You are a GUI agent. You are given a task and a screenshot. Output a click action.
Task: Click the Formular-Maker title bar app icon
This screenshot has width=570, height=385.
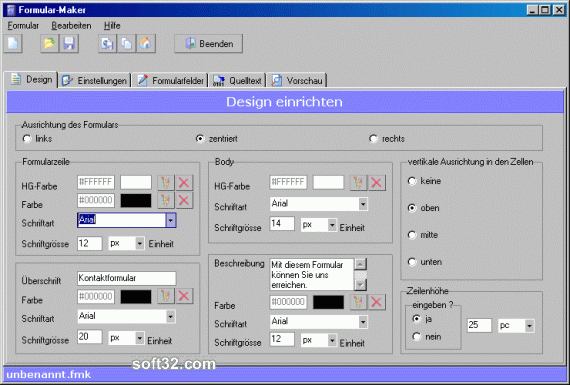(11, 10)
